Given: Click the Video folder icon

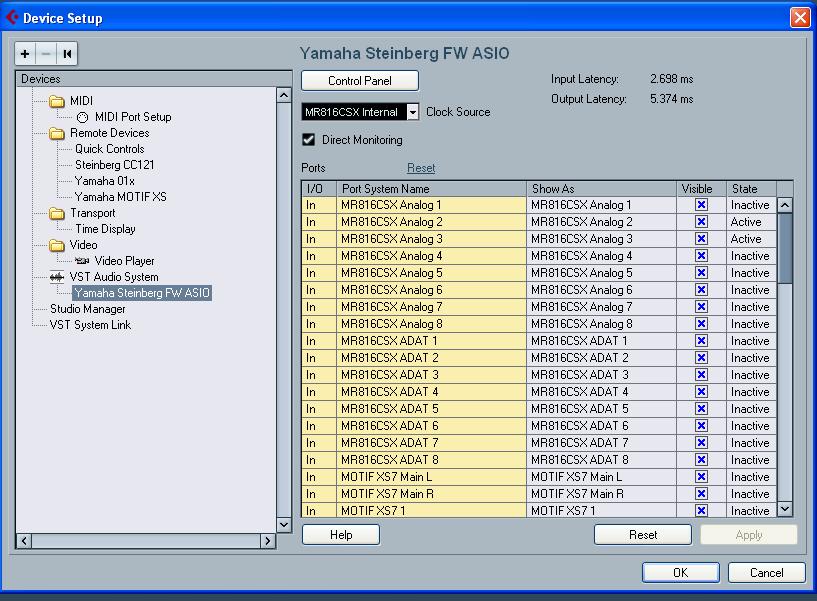Looking at the screenshot, I should click(57, 245).
